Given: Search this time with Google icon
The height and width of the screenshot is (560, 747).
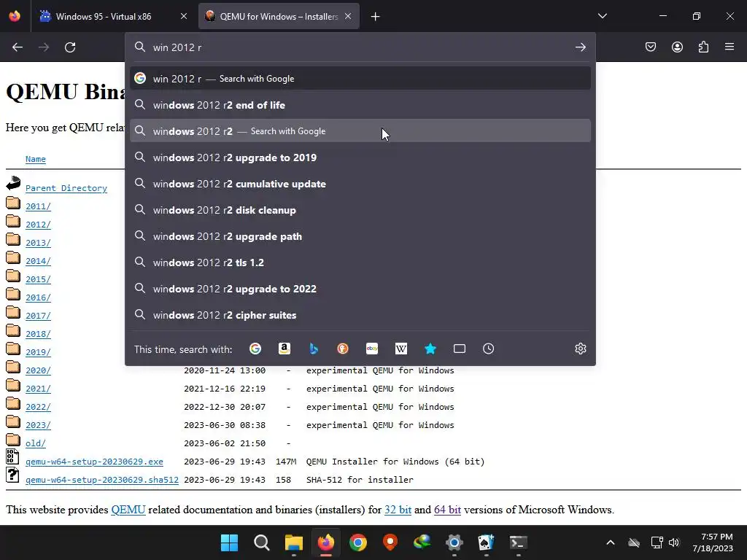Looking at the screenshot, I should [x=255, y=349].
